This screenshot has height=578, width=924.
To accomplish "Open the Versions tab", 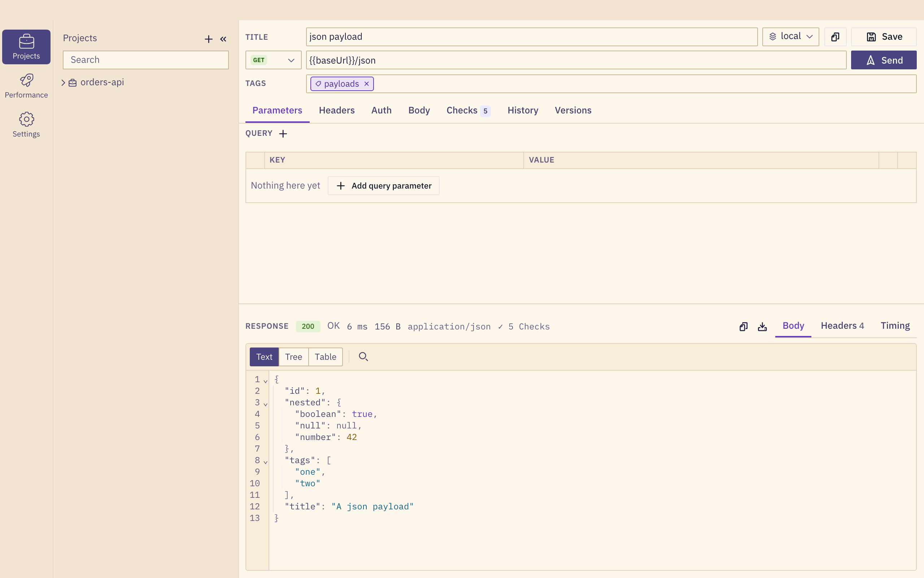I will tap(573, 111).
